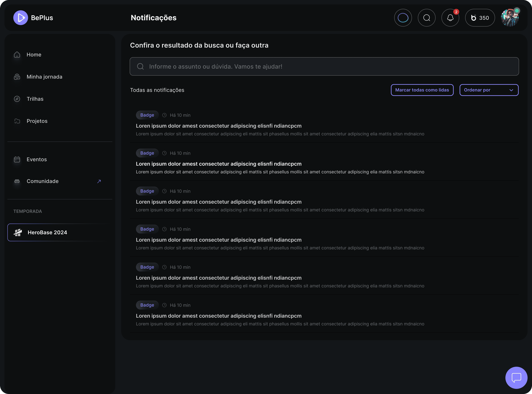Open the user profile avatar
Screen dimensions: 532x394
click(510, 18)
